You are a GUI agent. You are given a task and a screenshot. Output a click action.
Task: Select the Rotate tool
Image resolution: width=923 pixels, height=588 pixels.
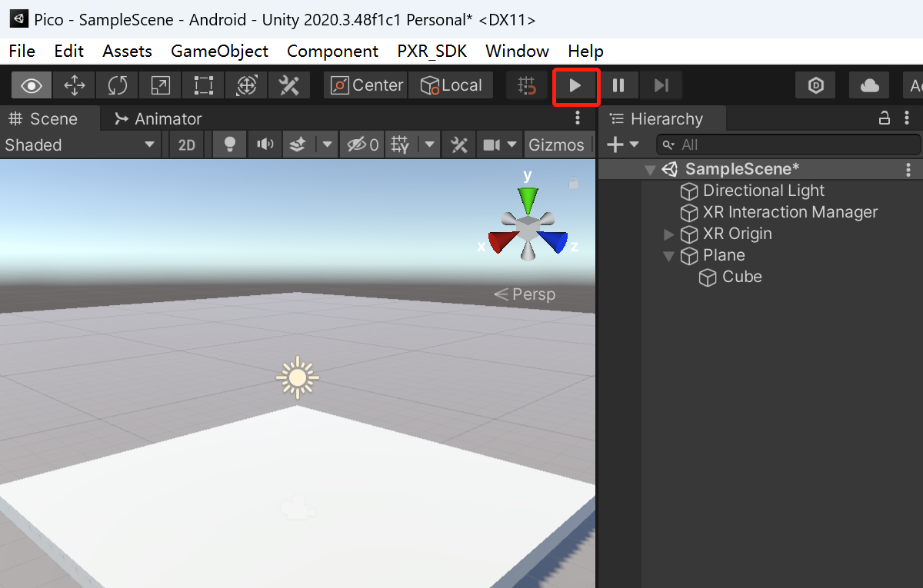[x=118, y=85]
